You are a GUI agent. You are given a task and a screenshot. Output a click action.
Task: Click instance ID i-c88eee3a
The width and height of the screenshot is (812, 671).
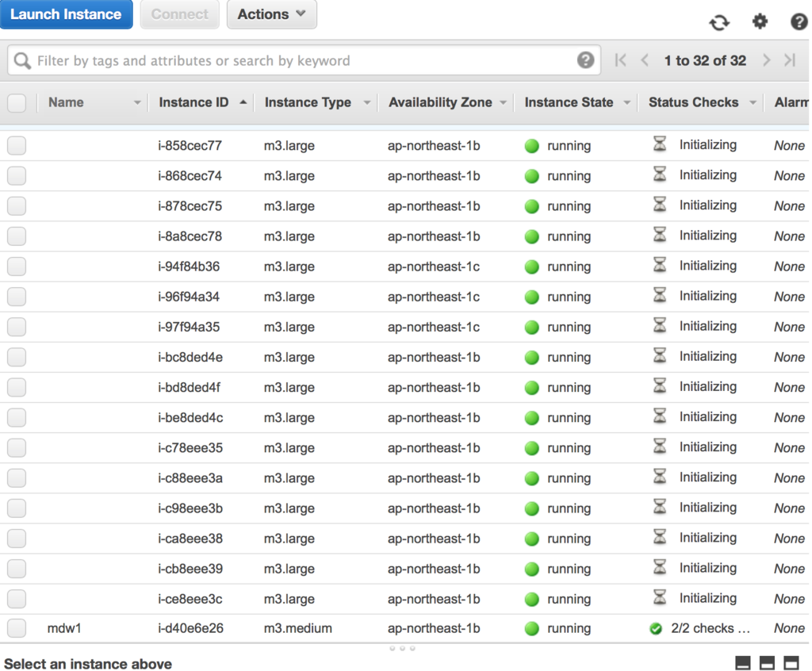coord(190,477)
